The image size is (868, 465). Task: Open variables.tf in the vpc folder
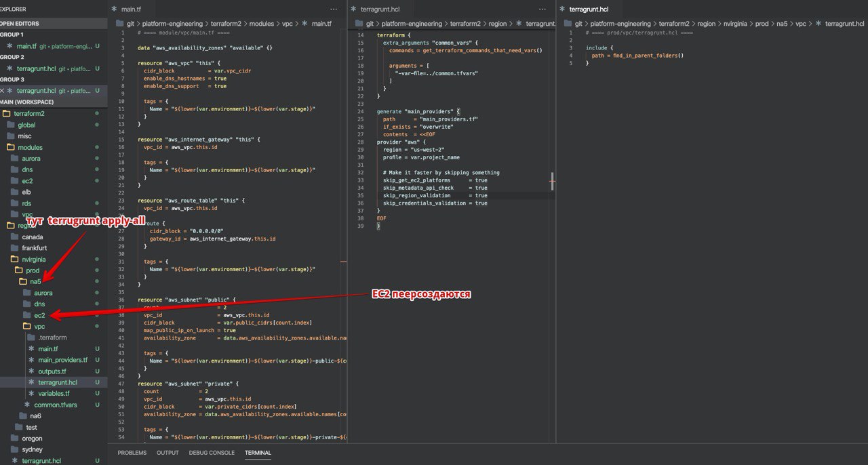[54, 393]
